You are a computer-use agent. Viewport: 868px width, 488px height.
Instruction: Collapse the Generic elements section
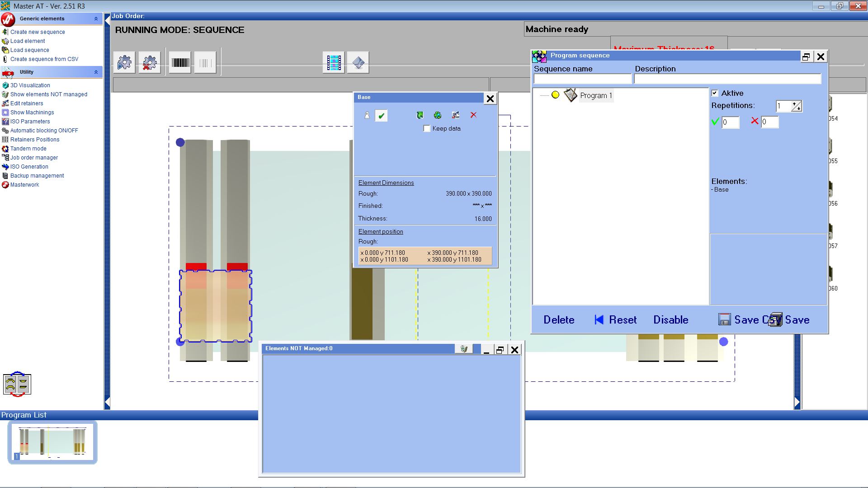point(96,19)
